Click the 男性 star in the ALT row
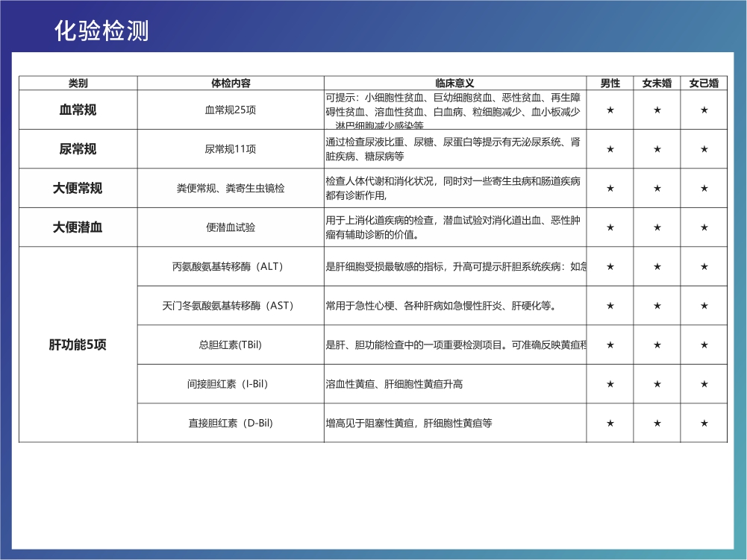The width and height of the screenshot is (747, 560). click(610, 266)
